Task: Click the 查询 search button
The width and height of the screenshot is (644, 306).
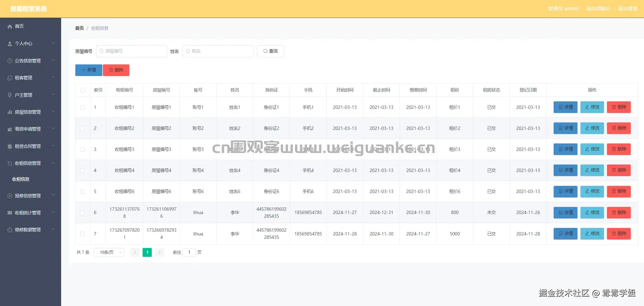Action: click(x=271, y=51)
